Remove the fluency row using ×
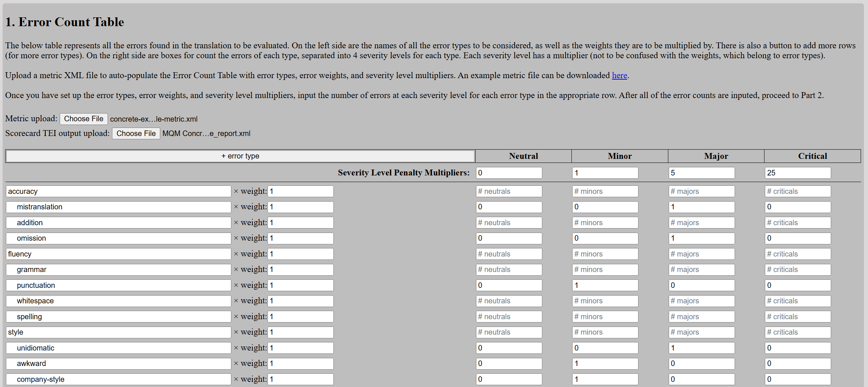 click(236, 254)
